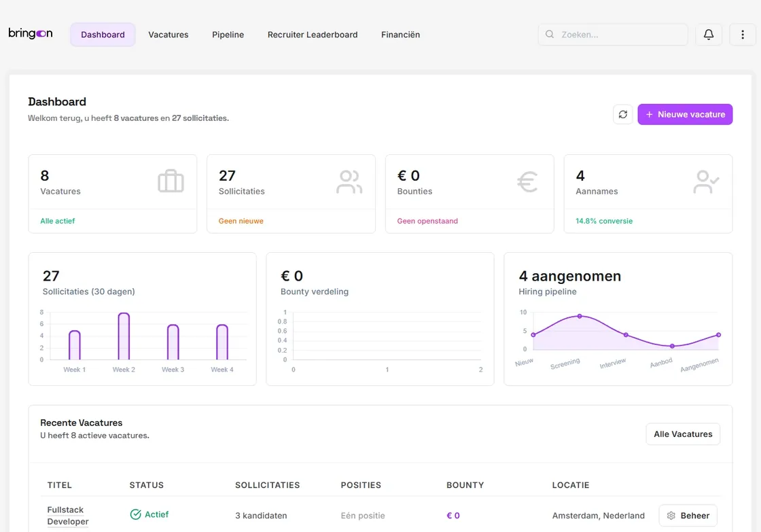The height and width of the screenshot is (532, 761).
Task: Open the three-dot more options menu
Action: point(743,35)
